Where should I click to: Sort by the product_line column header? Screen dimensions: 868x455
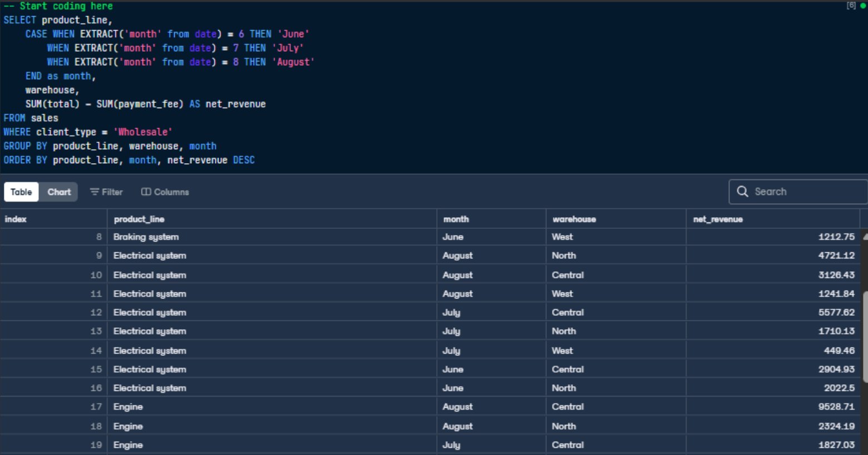pyautogui.click(x=139, y=219)
